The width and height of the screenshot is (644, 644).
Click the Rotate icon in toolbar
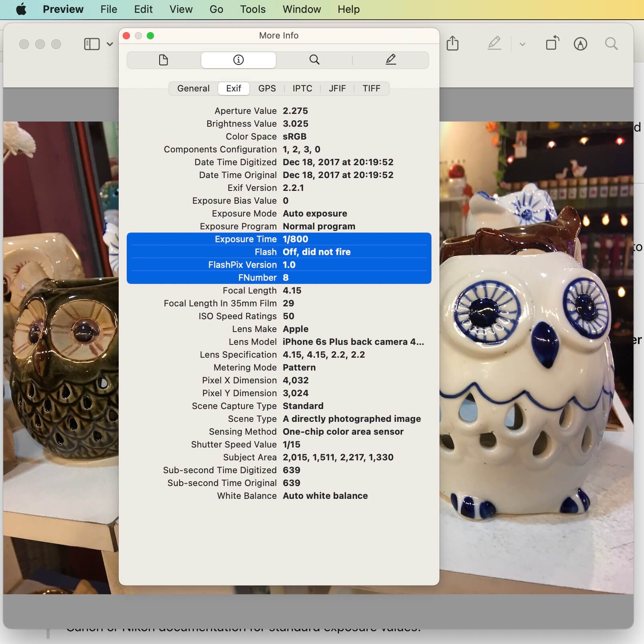[552, 43]
